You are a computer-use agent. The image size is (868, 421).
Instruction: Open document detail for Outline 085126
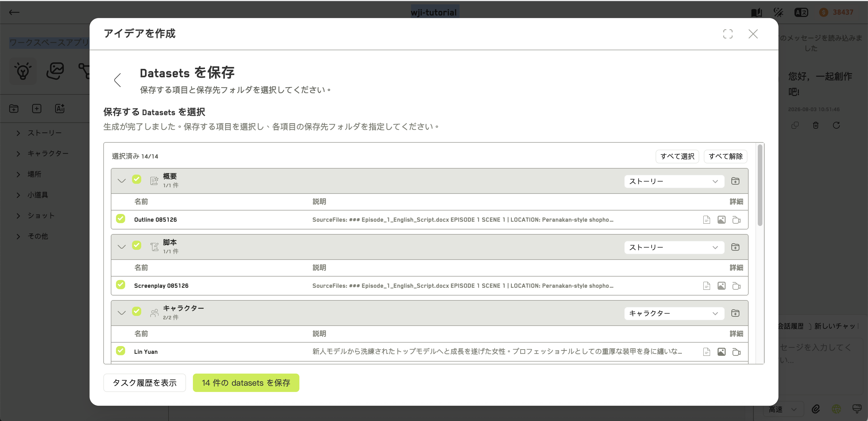(707, 220)
